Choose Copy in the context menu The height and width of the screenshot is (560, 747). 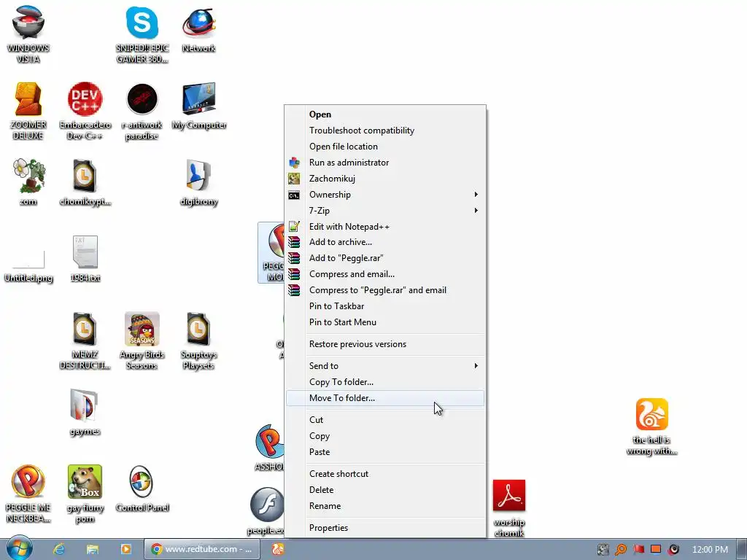tap(385, 436)
